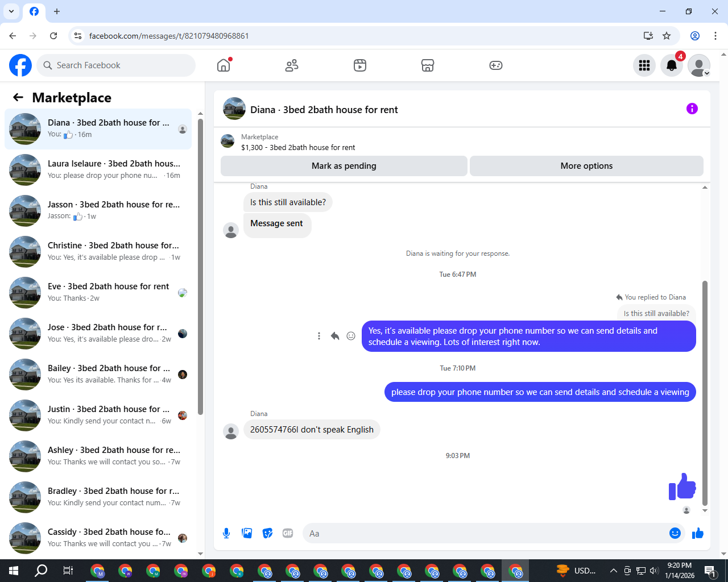
Task: Click the Search Facebook field
Action: tap(116, 65)
